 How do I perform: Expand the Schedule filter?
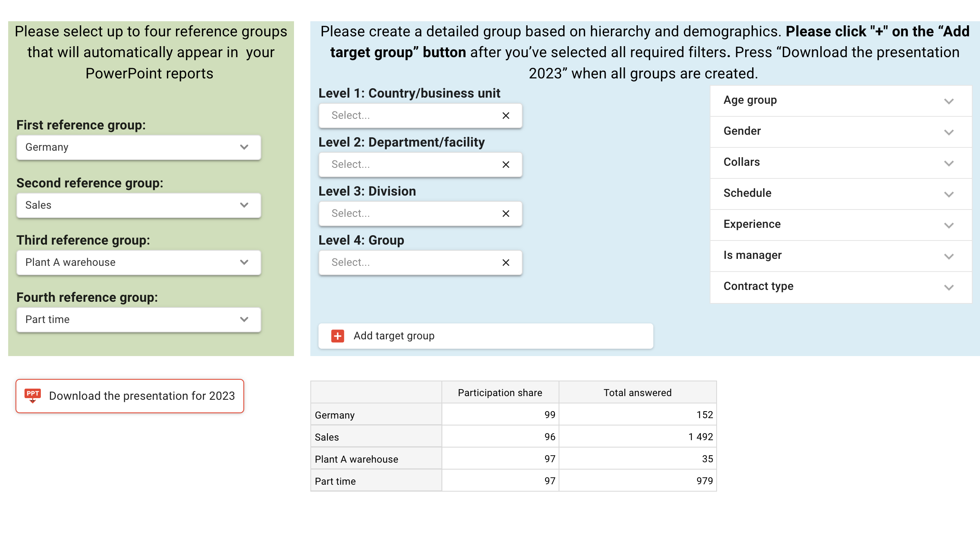841,194
